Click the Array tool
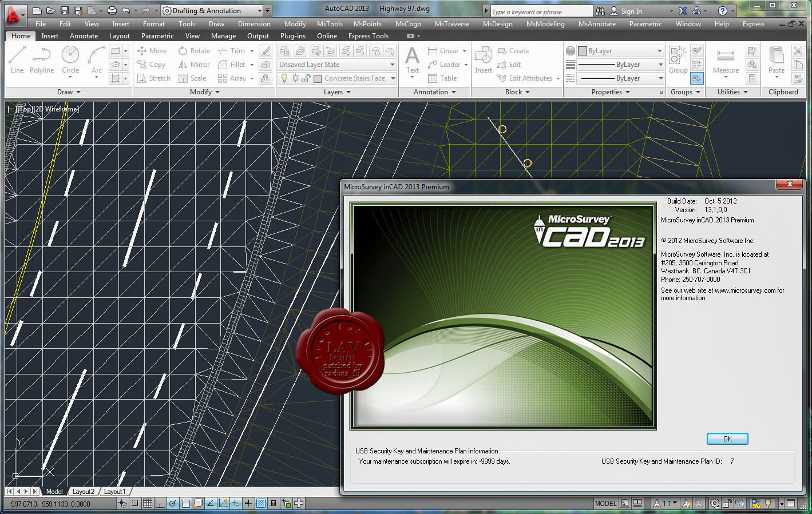The image size is (812, 514). pyautogui.click(x=232, y=78)
